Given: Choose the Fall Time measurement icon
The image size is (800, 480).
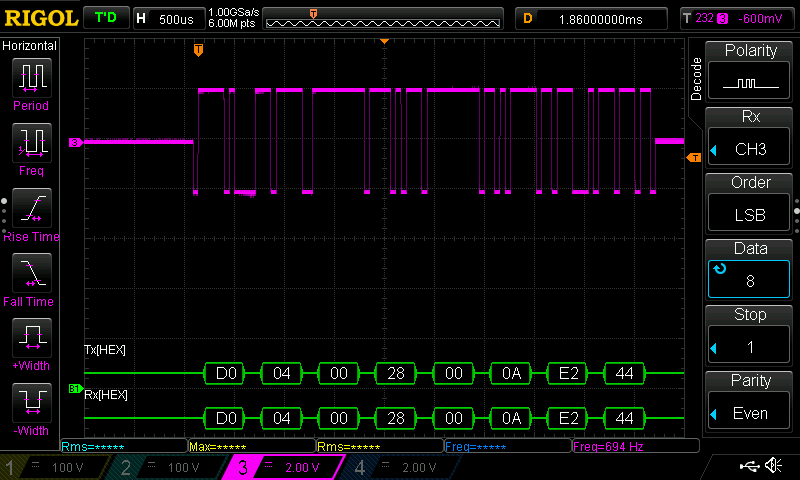Looking at the screenshot, I should [30, 272].
